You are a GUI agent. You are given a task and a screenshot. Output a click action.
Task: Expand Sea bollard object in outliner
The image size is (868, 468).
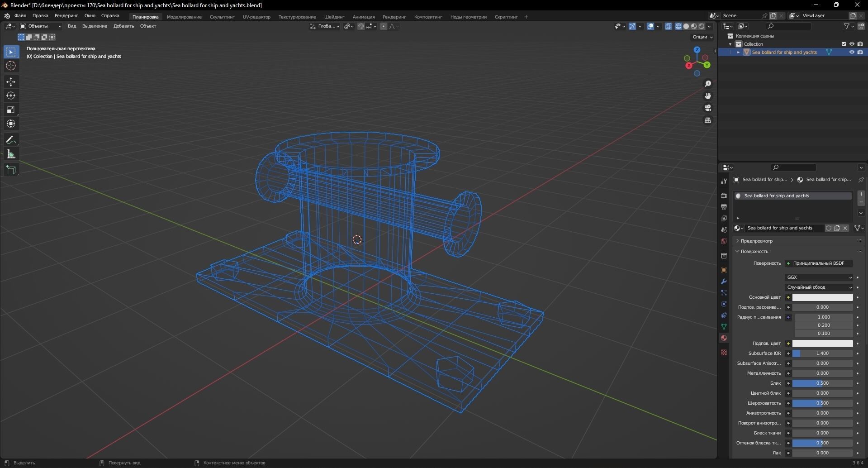(x=738, y=53)
